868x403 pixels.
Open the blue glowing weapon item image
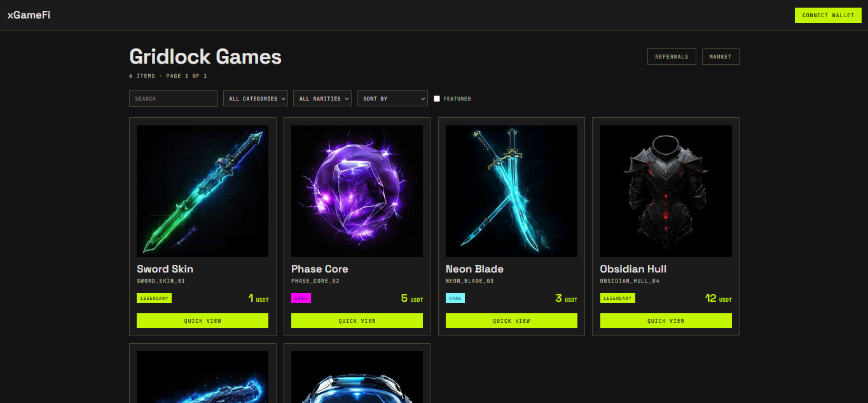point(202,377)
